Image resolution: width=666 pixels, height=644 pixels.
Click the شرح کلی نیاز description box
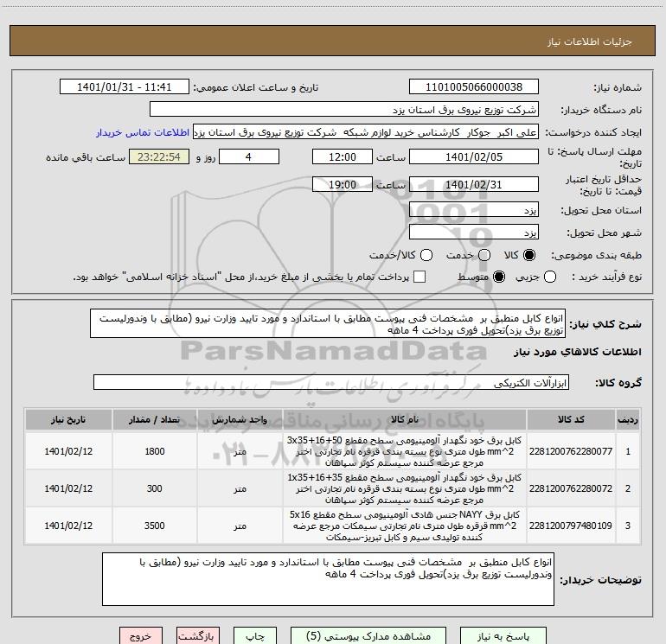[328, 324]
